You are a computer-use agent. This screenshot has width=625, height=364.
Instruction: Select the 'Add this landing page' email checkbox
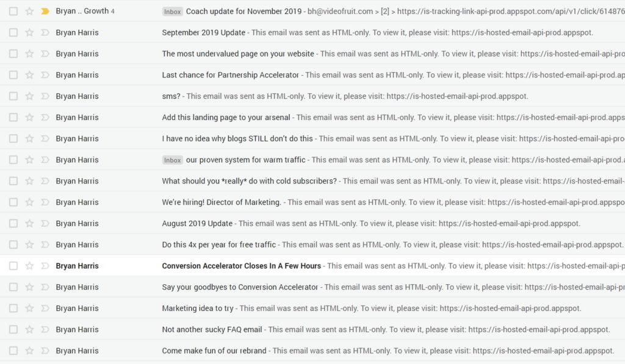coord(13,117)
